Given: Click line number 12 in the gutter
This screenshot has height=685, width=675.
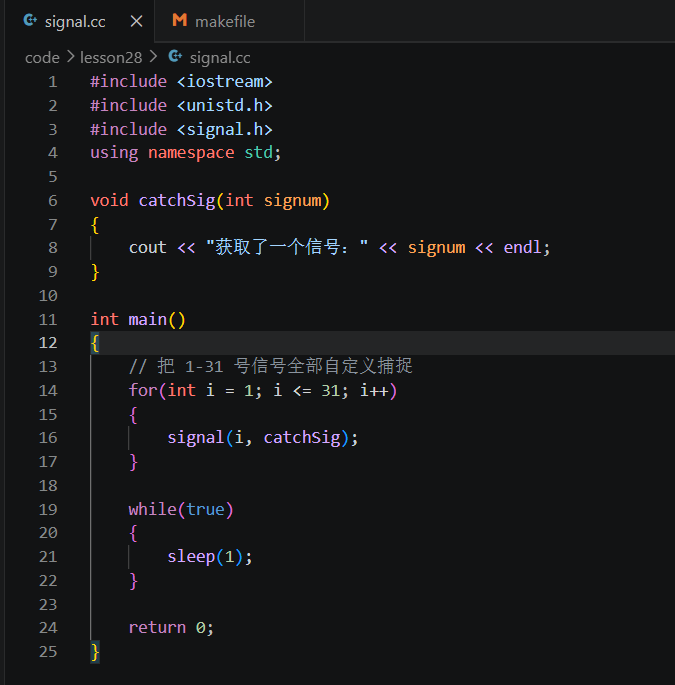Looking at the screenshot, I should [48, 342].
